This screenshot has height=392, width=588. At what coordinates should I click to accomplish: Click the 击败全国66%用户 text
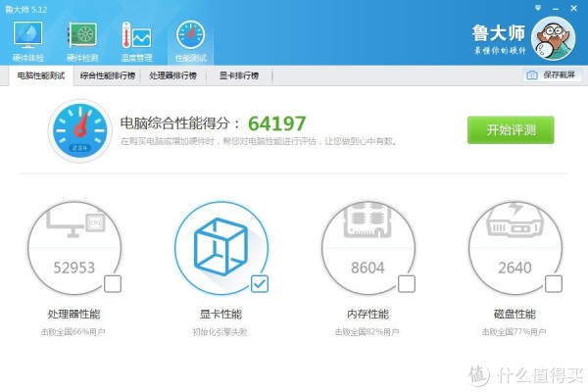point(73,332)
